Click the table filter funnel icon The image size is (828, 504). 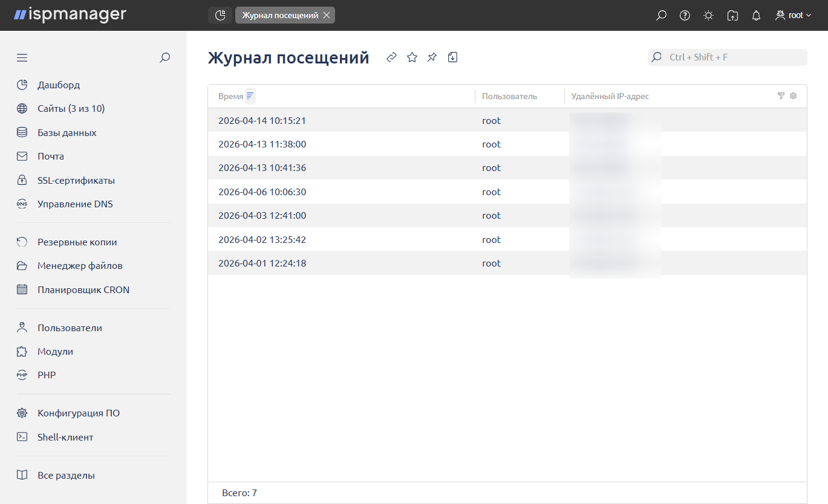pos(781,96)
